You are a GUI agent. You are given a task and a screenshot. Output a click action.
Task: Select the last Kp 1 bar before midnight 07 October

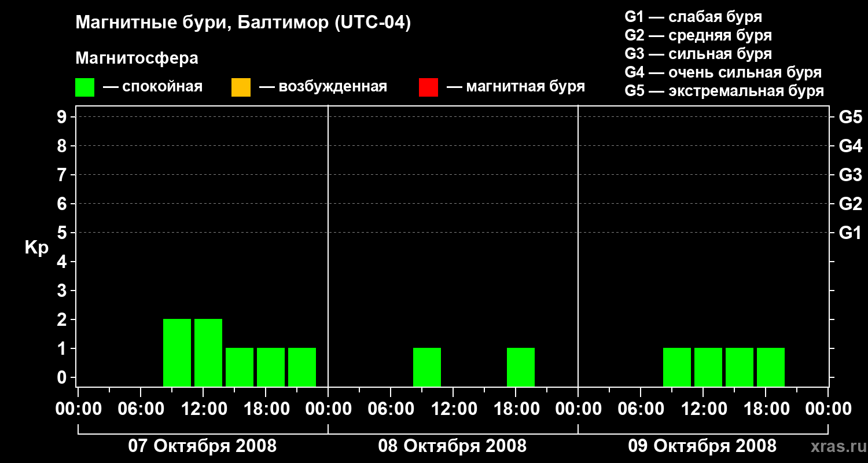(302, 367)
